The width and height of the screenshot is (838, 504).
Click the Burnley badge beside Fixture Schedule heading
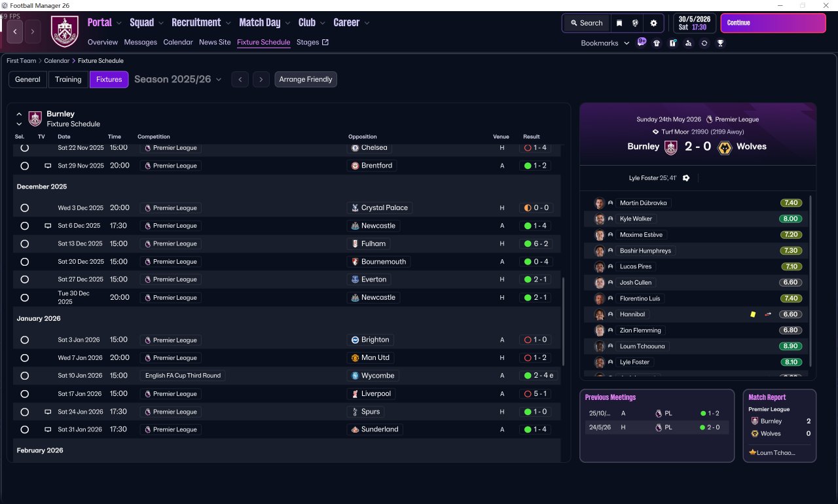35,118
